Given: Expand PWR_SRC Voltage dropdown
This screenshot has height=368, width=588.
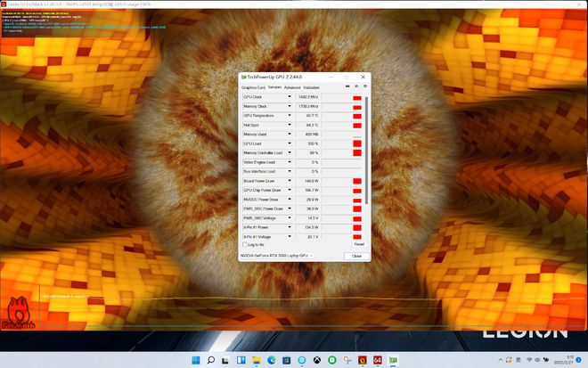Looking at the screenshot, I should [290, 218].
